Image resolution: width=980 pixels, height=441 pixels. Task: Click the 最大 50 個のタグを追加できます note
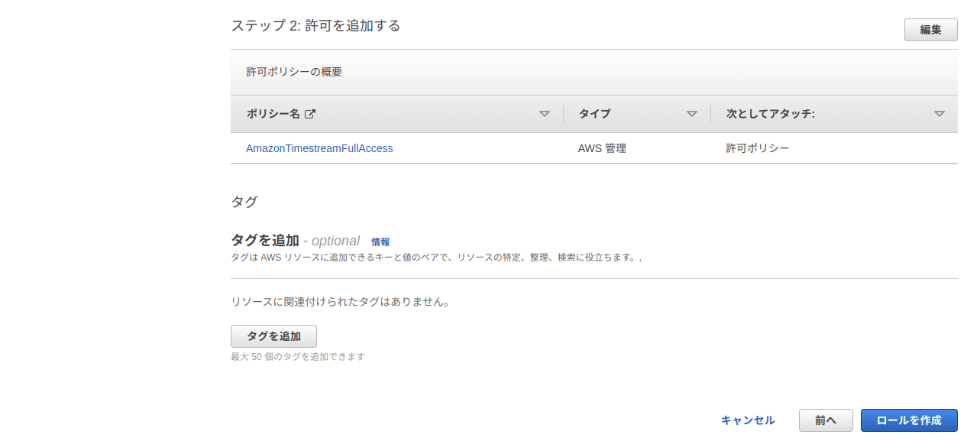coord(298,357)
